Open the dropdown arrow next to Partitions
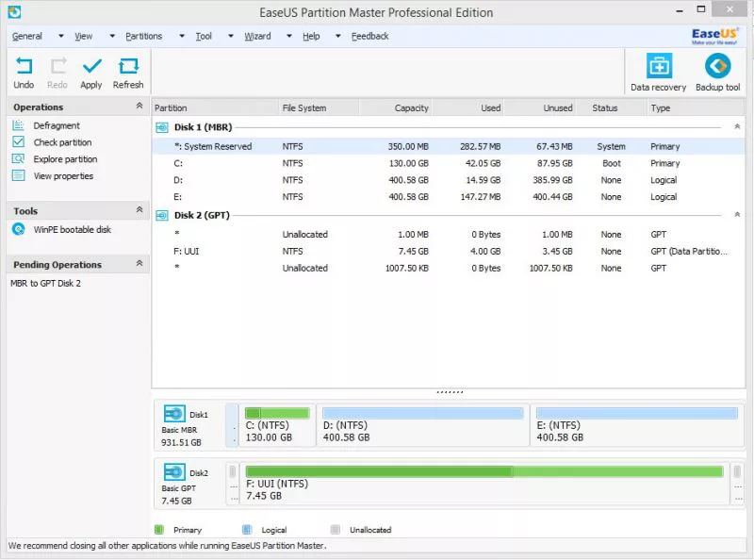The width and height of the screenshot is (754, 560). pyautogui.click(x=182, y=36)
